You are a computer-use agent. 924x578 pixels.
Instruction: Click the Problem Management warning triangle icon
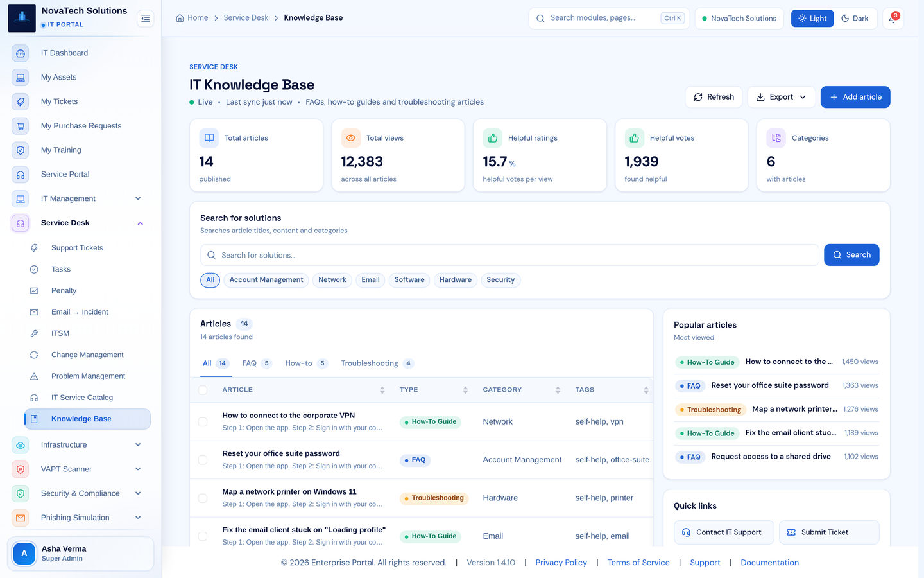pyautogui.click(x=34, y=376)
